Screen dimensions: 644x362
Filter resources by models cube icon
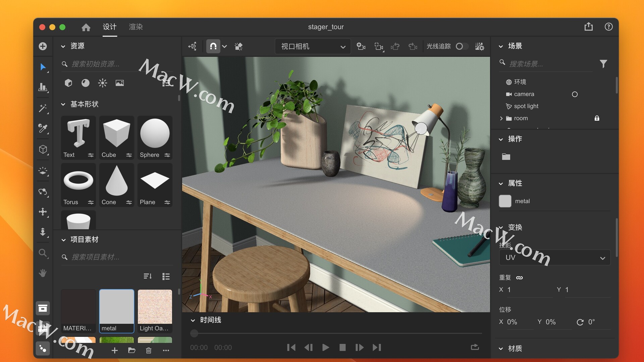68,83
